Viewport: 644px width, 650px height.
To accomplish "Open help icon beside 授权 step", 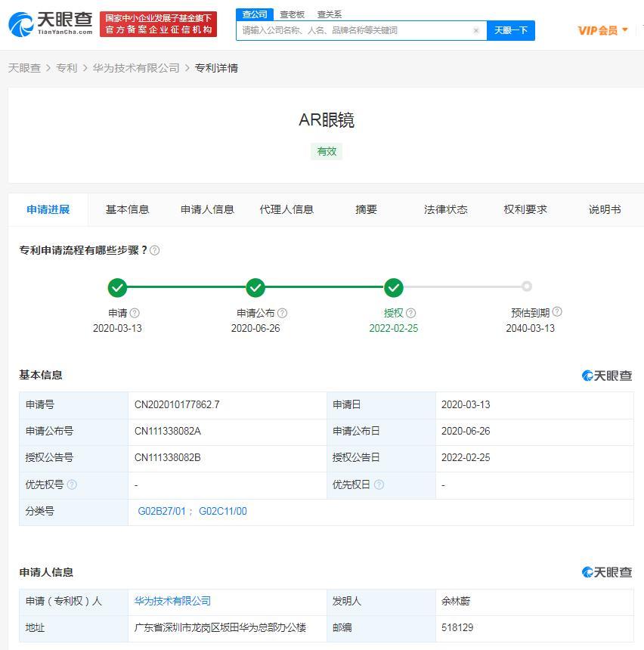I will (x=411, y=313).
